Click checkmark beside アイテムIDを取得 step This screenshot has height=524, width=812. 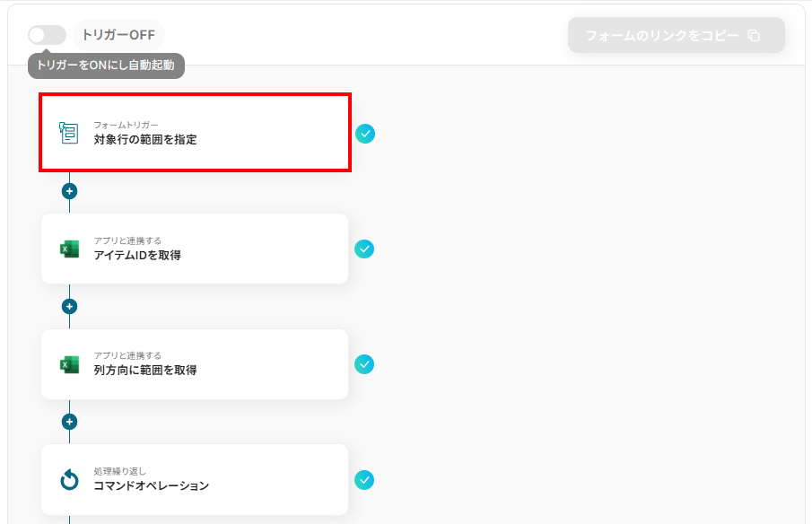click(364, 249)
